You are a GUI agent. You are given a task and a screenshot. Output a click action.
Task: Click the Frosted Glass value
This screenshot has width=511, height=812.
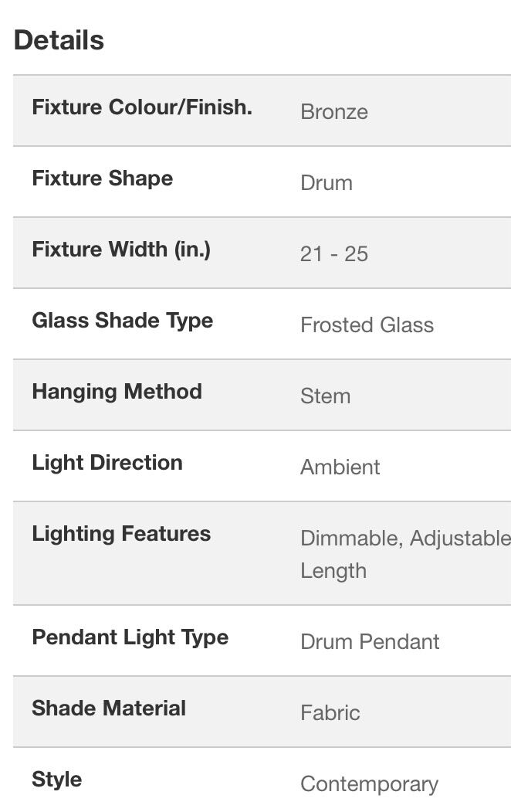(x=367, y=325)
